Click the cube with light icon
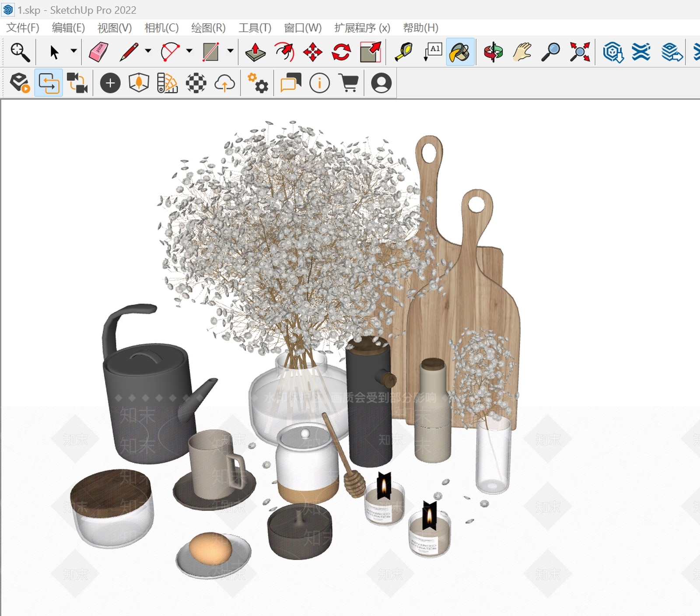This screenshot has width=700, height=616. pyautogui.click(x=139, y=83)
